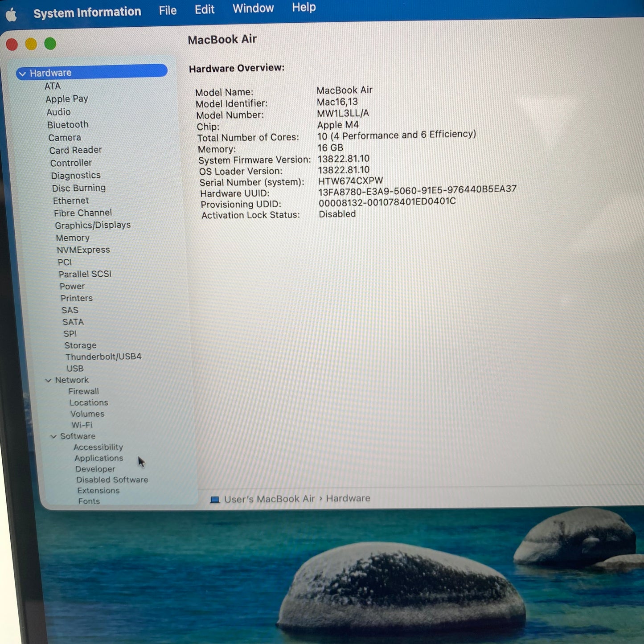Select Diagnostics in the sidebar
Screen dimensions: 644x644
coord(76,176)
